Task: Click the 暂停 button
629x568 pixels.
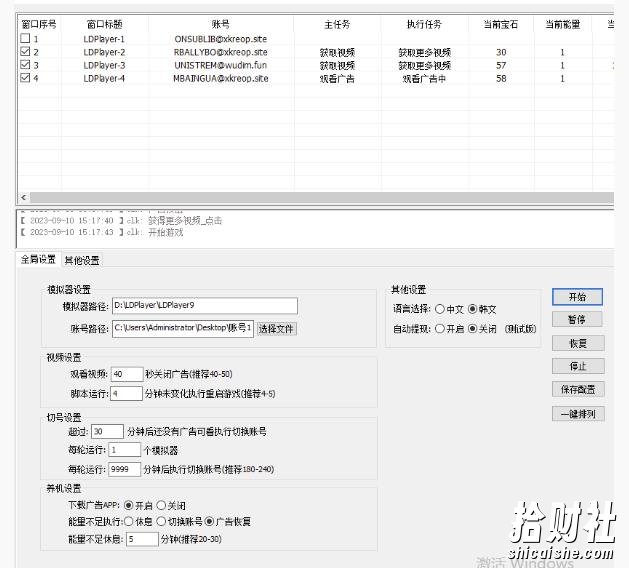Action: (577, 320)
